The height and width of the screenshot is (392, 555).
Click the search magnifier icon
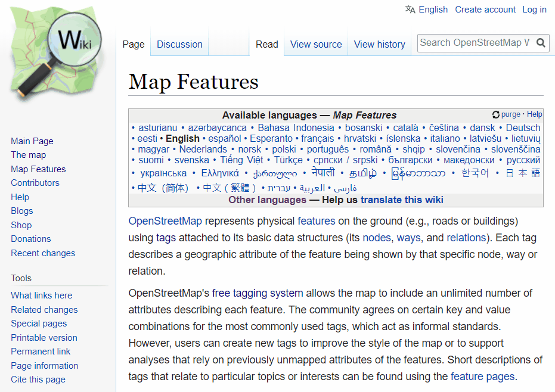[540, 43]
